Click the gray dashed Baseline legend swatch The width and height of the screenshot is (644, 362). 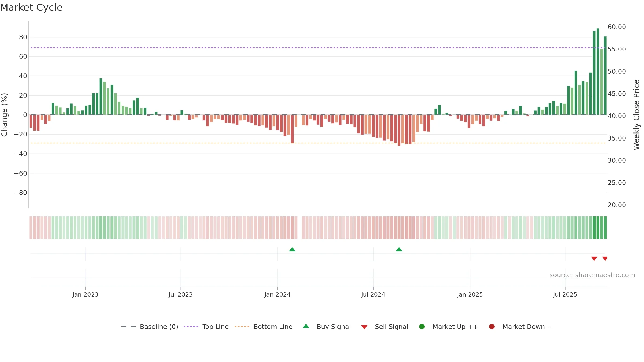coord(128,327)
